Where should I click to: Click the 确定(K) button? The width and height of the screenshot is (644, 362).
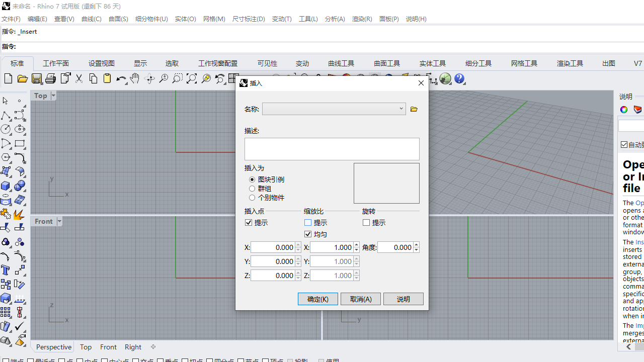coord(317,299)
